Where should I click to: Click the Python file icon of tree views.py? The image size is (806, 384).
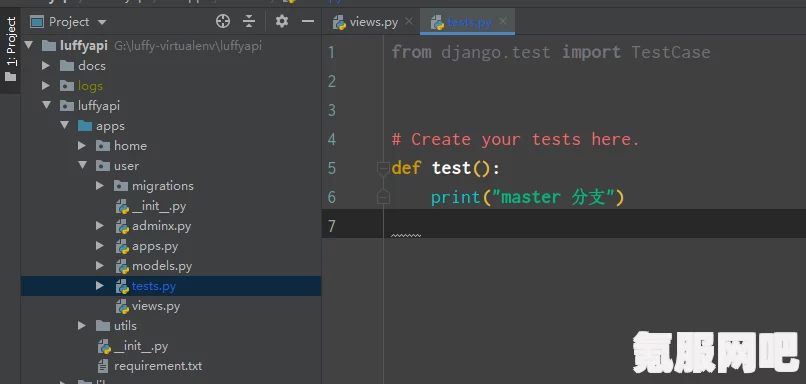(x=122, y=306)
